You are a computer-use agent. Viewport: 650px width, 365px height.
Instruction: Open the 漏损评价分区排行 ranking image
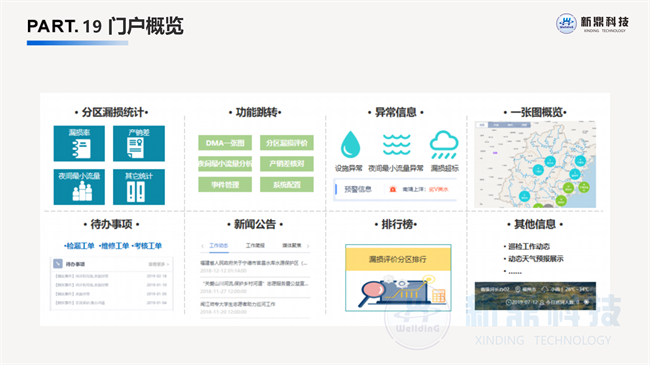pyautogui.click(x=398, y=277)
